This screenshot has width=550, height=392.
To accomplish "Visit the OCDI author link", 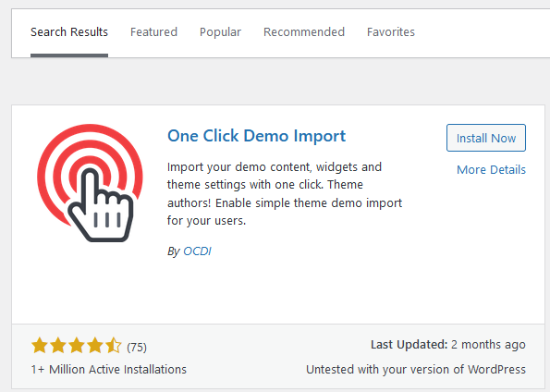I will point(197,251).
